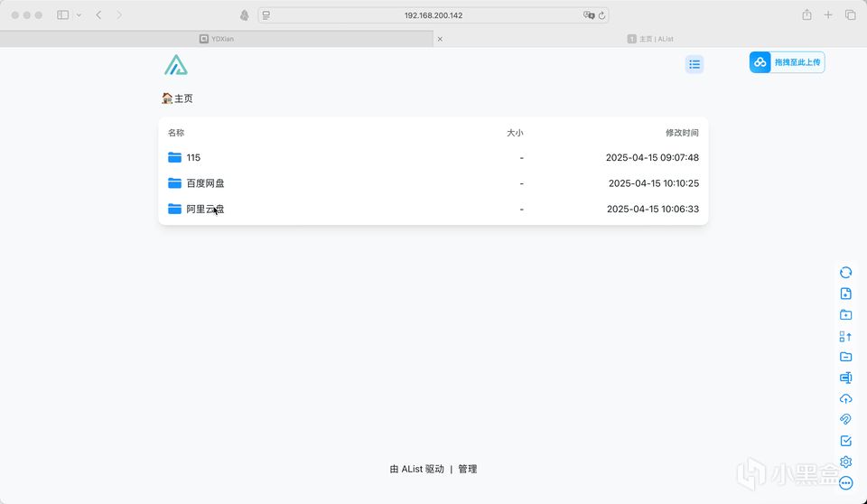
Task: Click the refresh icon in right toolbar
Action: (845, 272)
